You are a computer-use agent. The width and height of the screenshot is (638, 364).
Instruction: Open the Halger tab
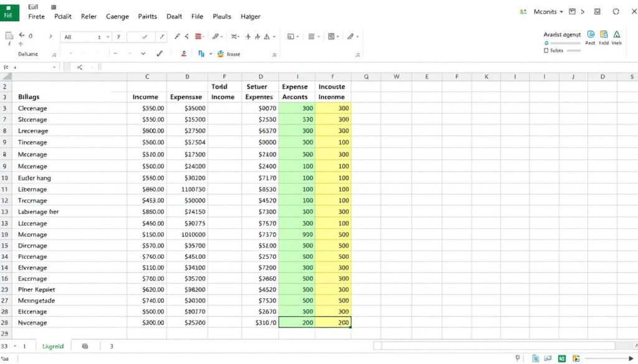(250, 17)
